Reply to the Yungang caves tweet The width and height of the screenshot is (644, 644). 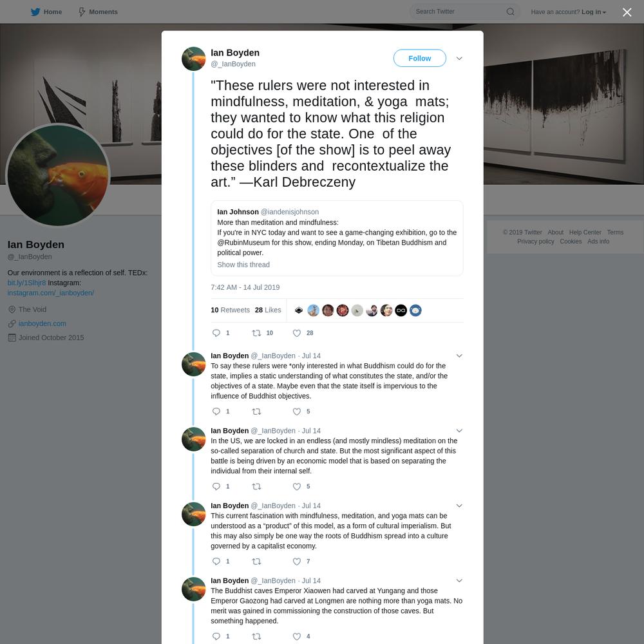pos(216,636)
